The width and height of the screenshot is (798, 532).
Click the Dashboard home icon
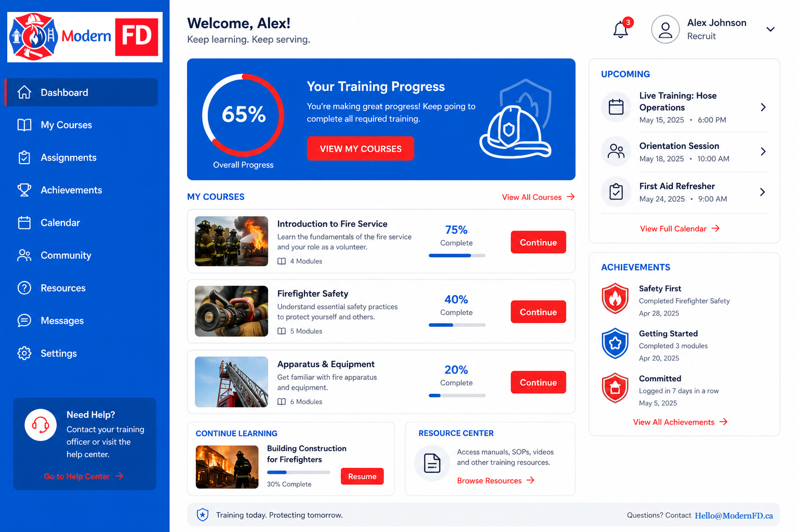[24, 92]
